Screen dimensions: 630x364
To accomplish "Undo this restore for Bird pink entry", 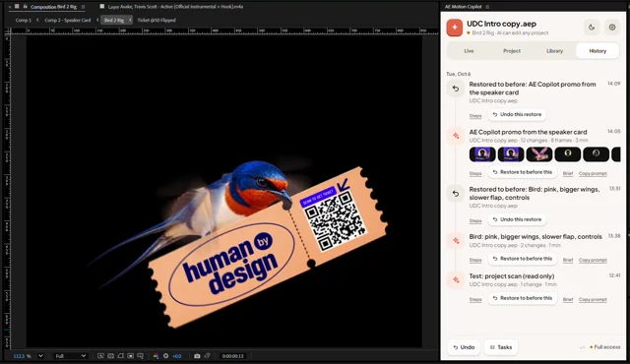I will 517,219.
